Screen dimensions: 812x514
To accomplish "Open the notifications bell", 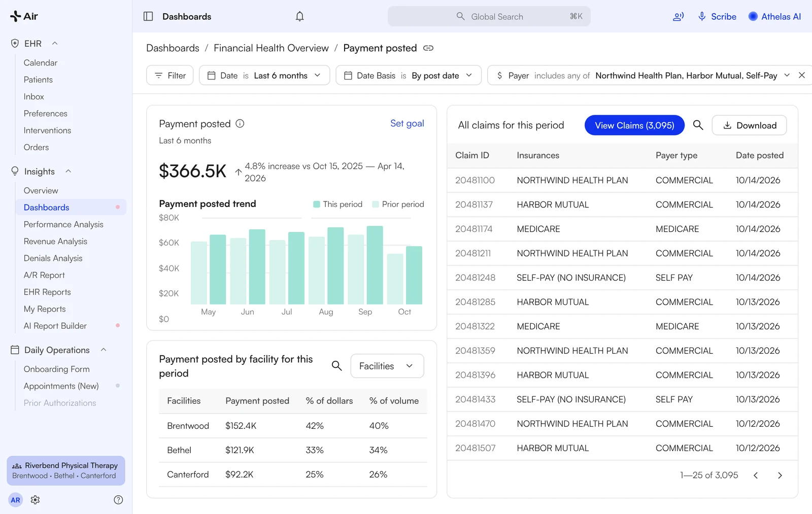I will pos(300,16).
